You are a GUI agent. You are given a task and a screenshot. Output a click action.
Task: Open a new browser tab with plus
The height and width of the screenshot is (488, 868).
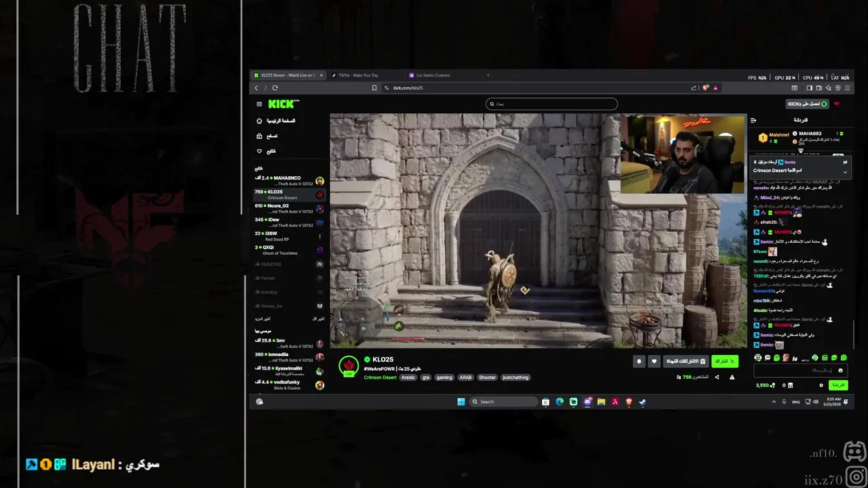pyautogui.click(x=488, y=75)
